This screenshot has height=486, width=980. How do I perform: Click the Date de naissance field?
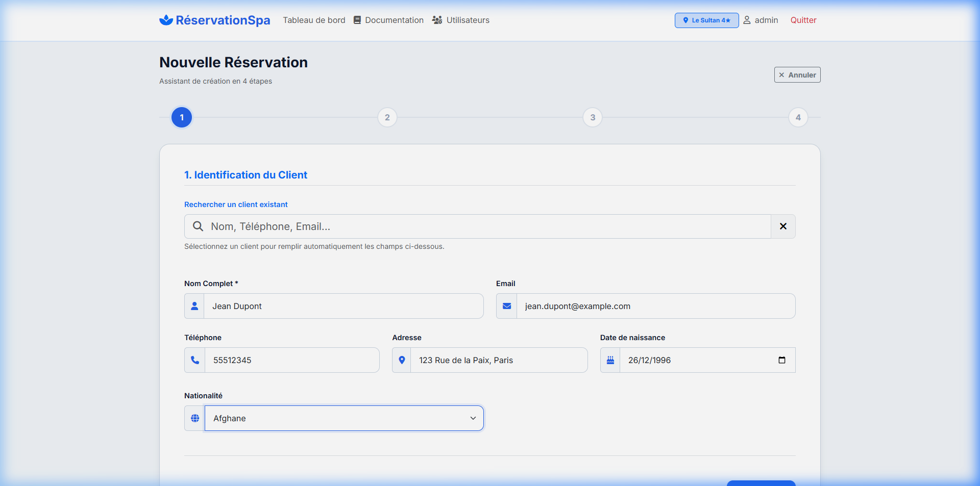[707, 360]
